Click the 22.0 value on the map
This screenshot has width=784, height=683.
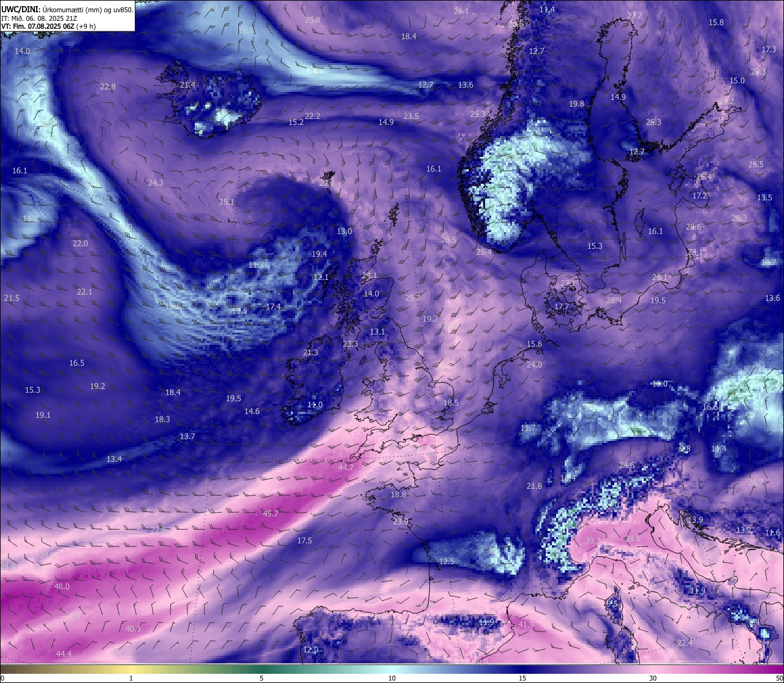pyautogui.click(x=80, y=244)
